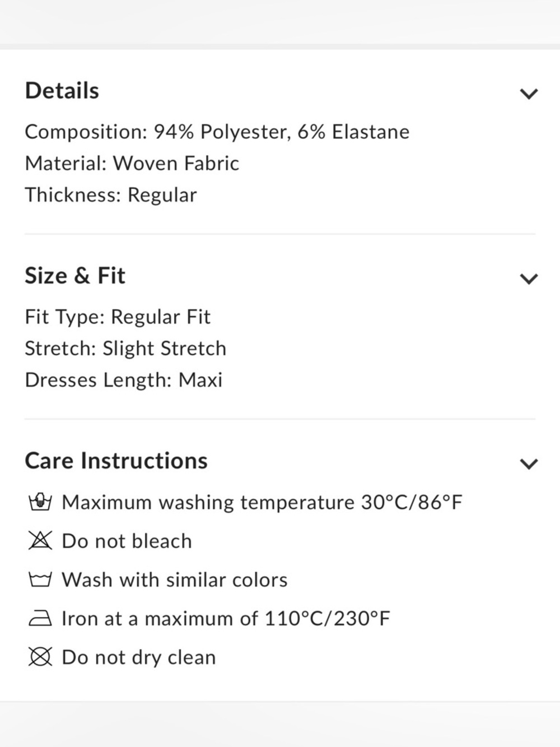This screenshot has width=560, height=747.
Task: Click the do not dry clean icon
Action: (x=40, y=657)
